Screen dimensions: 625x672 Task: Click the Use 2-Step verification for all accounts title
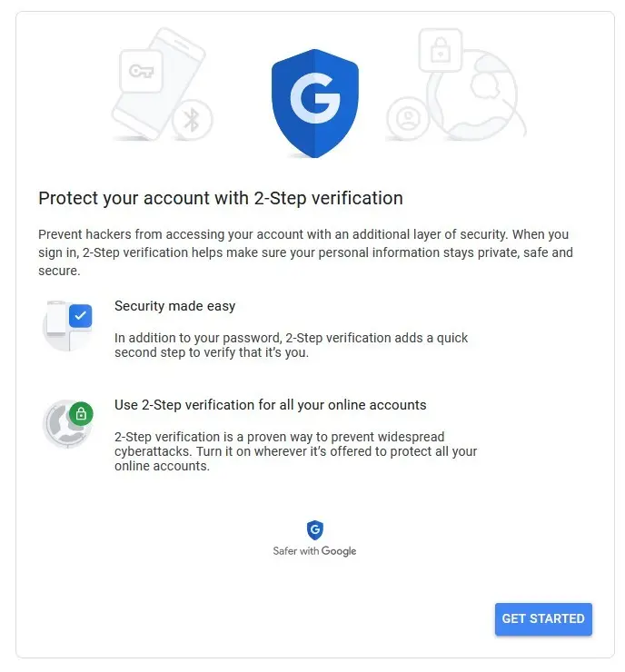pos(271,405)
